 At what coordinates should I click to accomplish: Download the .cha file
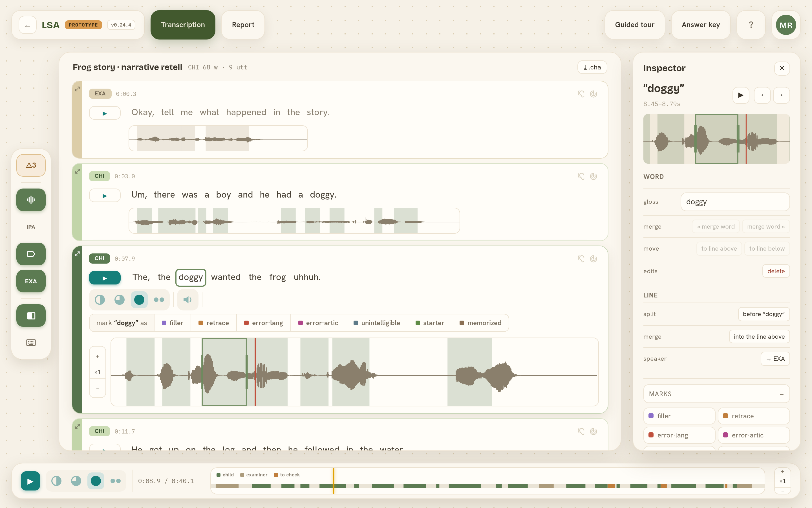pos(592,67)
